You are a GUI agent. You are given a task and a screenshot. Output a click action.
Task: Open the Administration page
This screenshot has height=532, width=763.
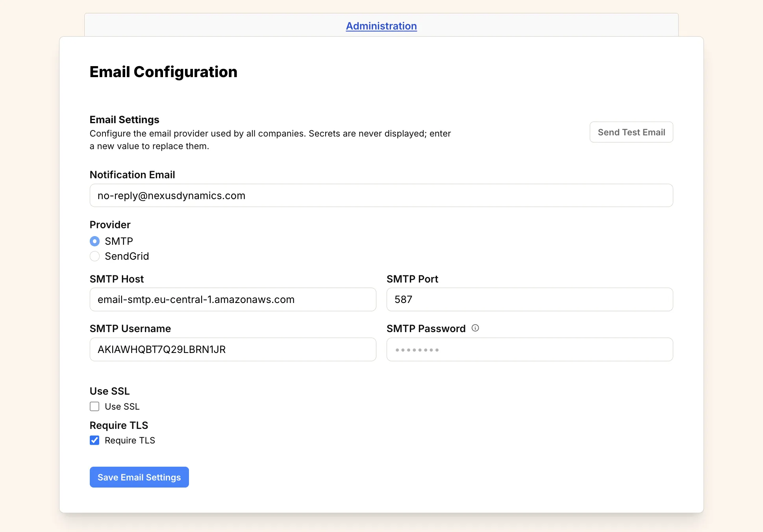click(x=381, y=26)
